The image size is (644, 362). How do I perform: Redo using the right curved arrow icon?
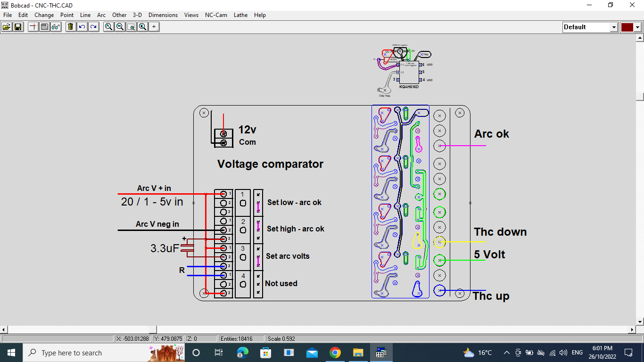pyautogui.click(x=94, y=27)
